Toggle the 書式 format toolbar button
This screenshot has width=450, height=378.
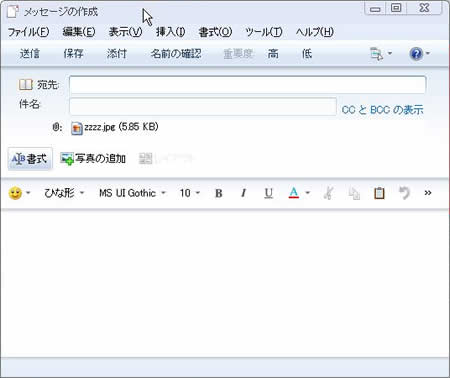click(x=30, y=159)
